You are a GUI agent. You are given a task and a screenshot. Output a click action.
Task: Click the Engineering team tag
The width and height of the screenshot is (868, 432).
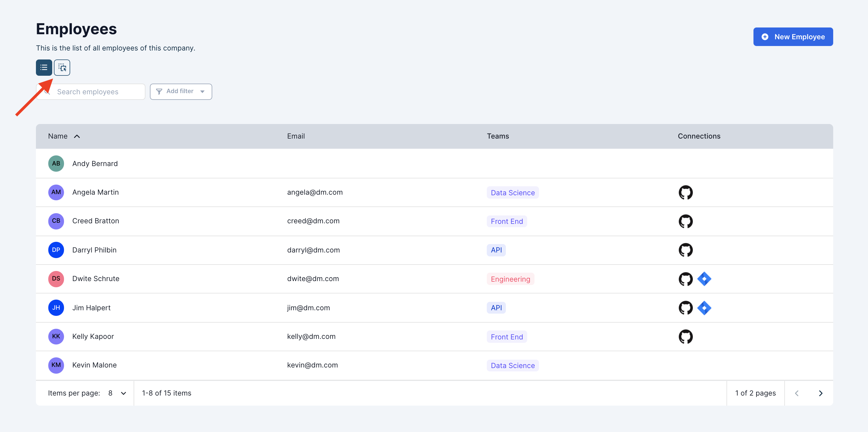(x=510, y=279)
